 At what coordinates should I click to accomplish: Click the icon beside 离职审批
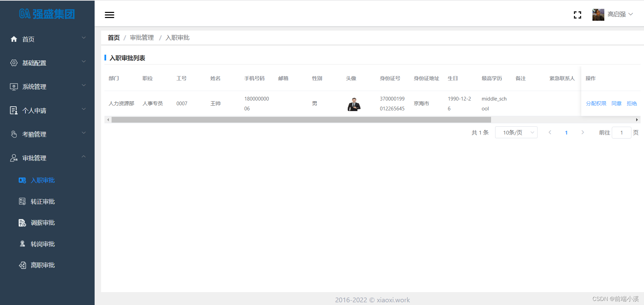[x=22, y=265]
